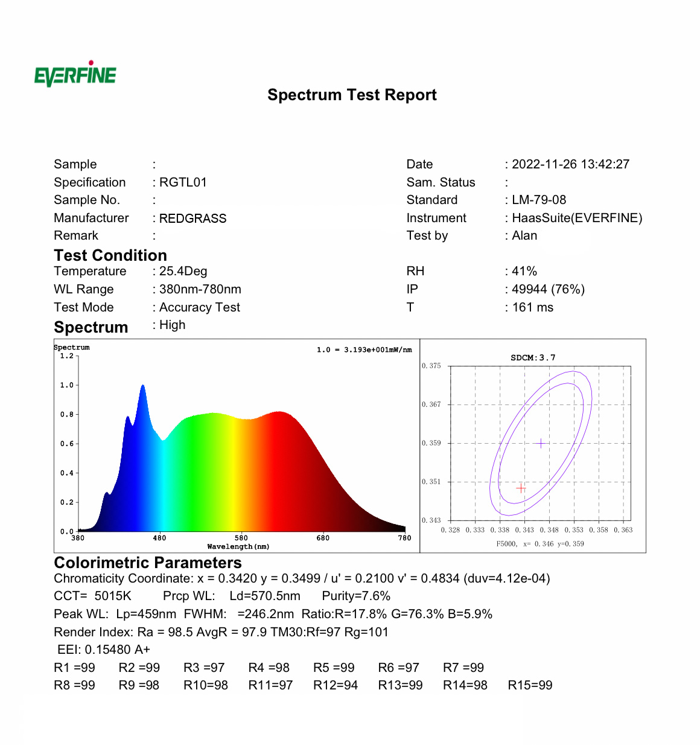Click the R9 =98 value
This screenshot has height=745, width=700.
pos(139,685)
